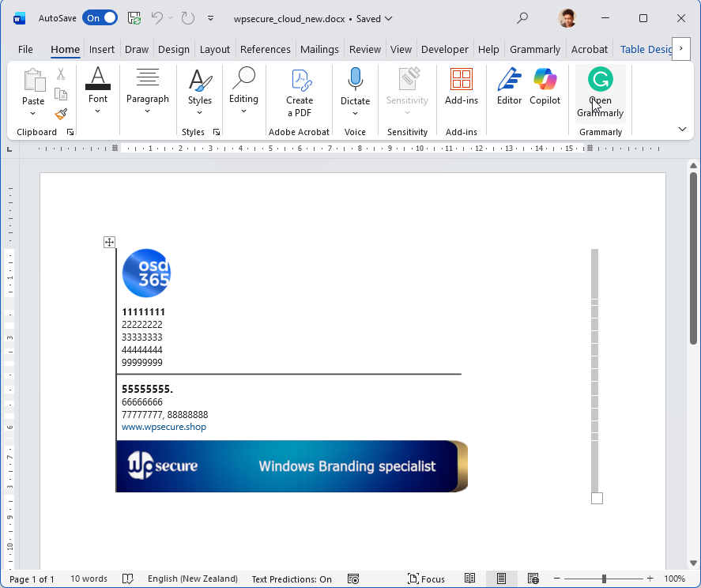This screenshot has width=701, height=588.
Task: Switch to Read Mode view
Action: coord(470,579)
